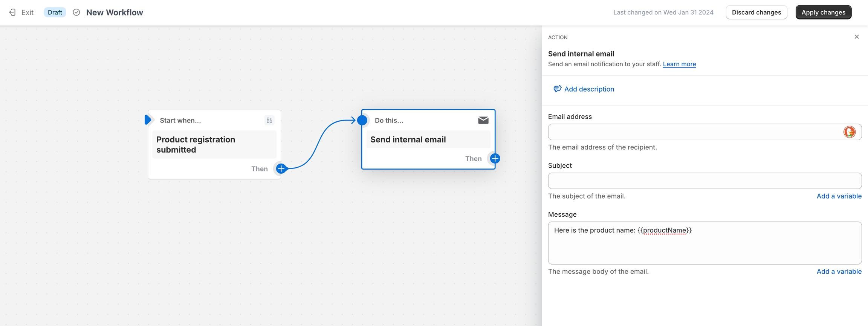This screenshot has width=868, height=326.
Task: Click the DuckDuckGo icon in Email address field
Action: [x=849, y=132]
